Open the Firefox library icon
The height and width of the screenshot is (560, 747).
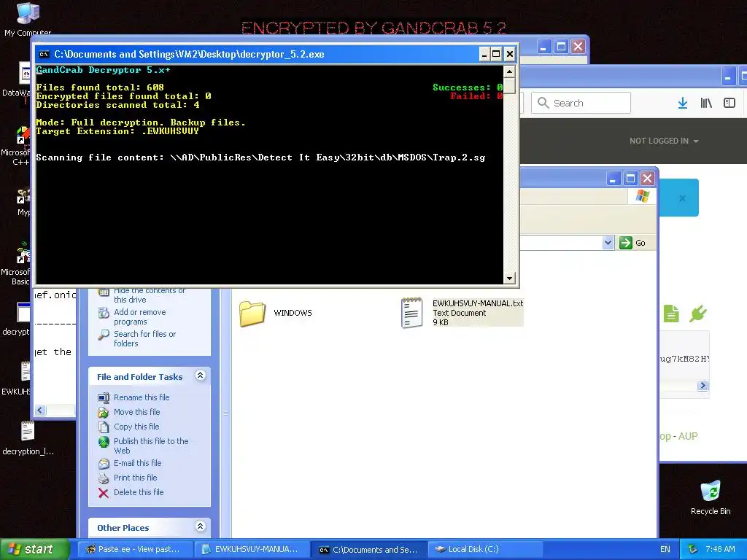coord(706,103)
